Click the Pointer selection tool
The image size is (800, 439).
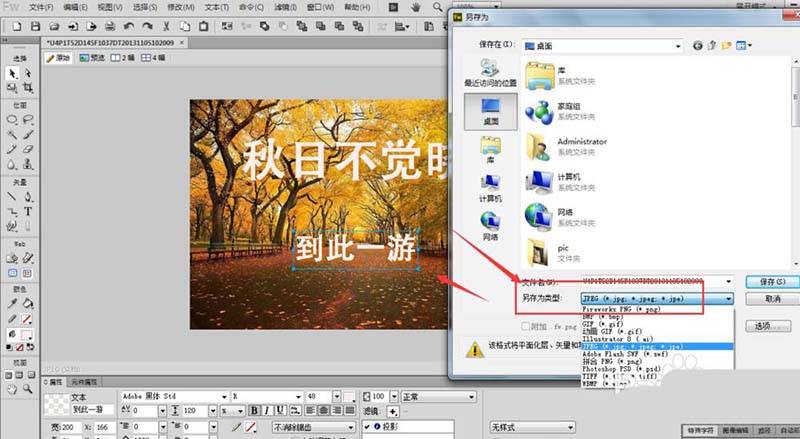pyautogui.click(x=12, y=73)
